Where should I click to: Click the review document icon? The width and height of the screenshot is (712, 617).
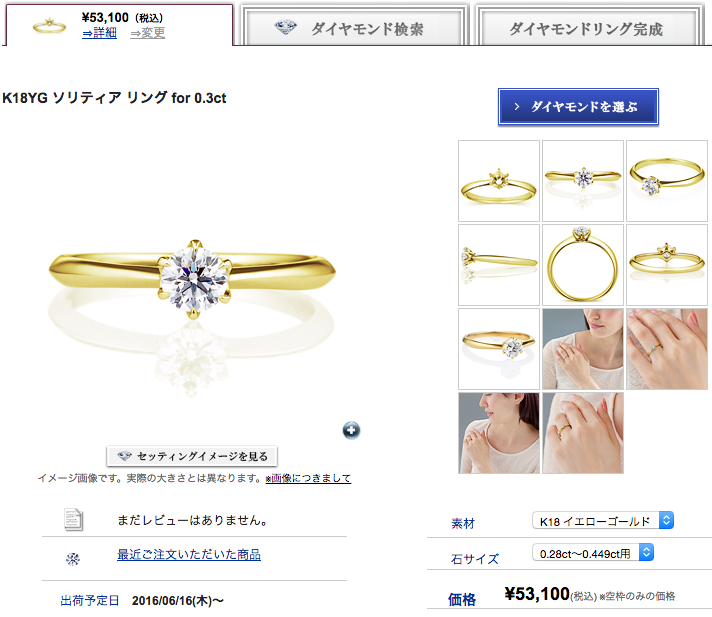point(73,520)
